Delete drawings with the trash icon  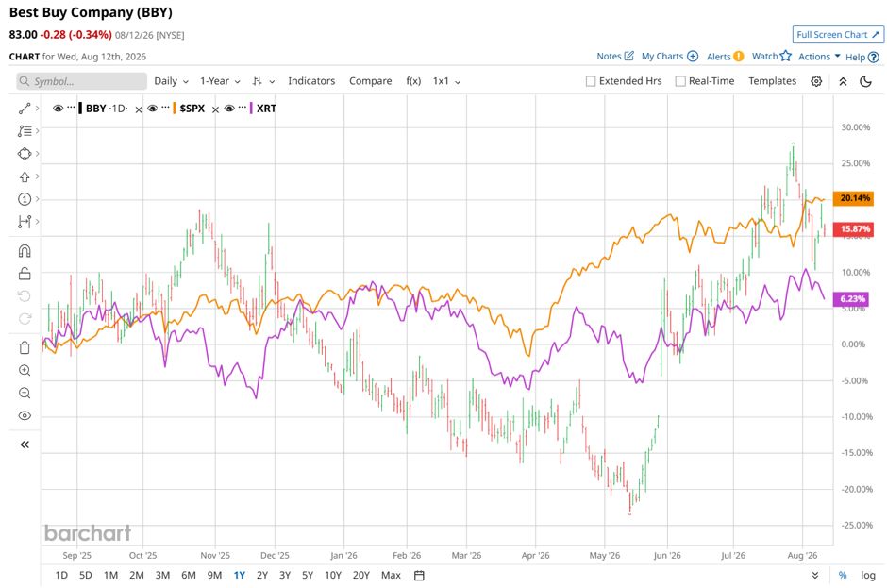click(x=25, y=347)
